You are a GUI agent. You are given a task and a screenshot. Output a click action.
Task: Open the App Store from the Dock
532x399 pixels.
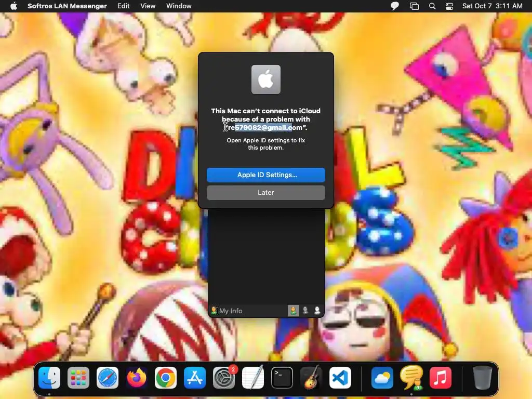point(195,377)
